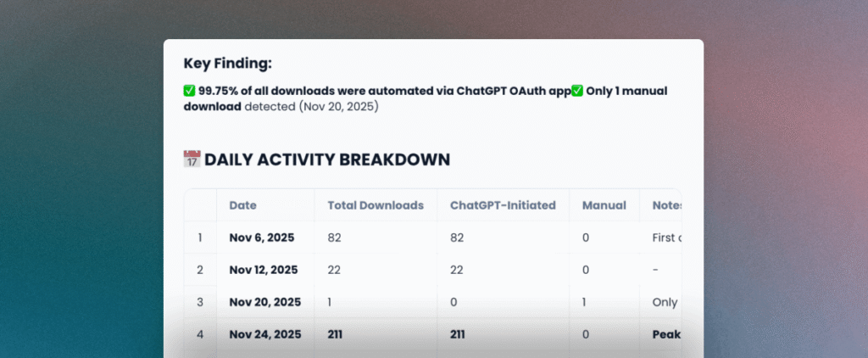868x358 pixels.
Task: Select row number 2 in the table
Action: point(200,270)
